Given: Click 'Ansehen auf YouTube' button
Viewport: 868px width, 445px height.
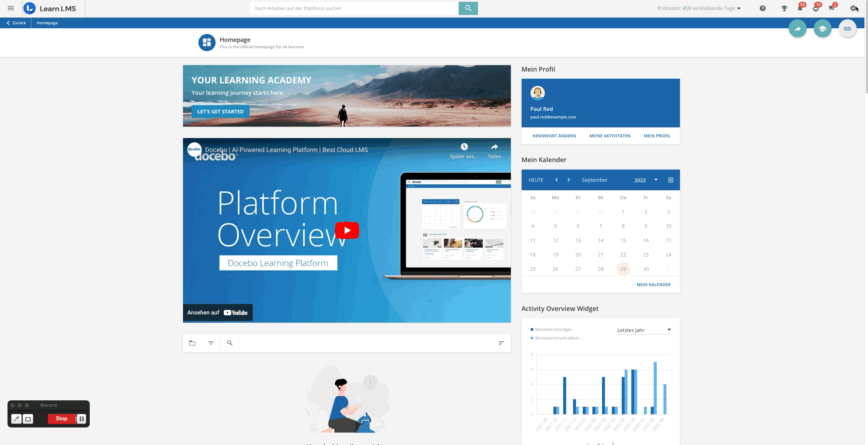Looking at the screenshot, I should point(218,313).
